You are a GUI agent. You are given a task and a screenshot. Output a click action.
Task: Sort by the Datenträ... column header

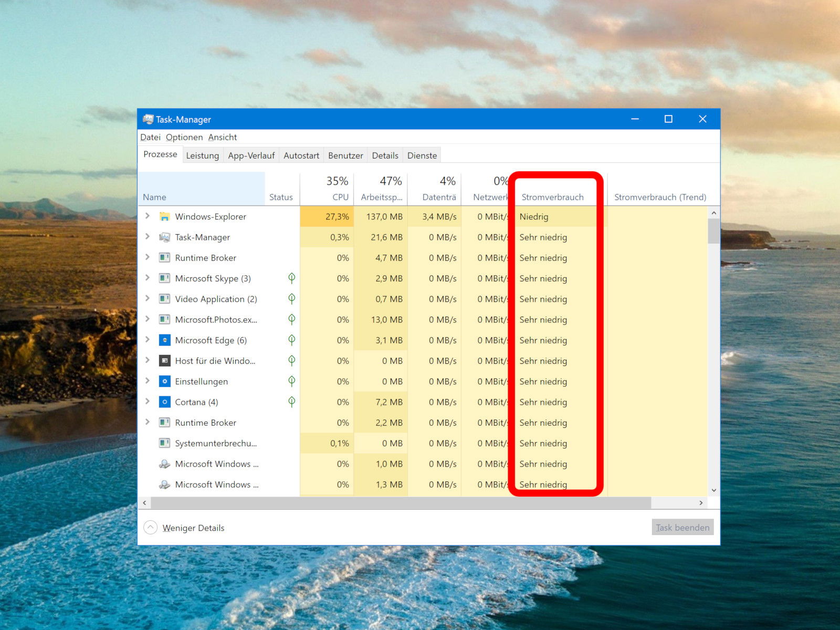434,189
